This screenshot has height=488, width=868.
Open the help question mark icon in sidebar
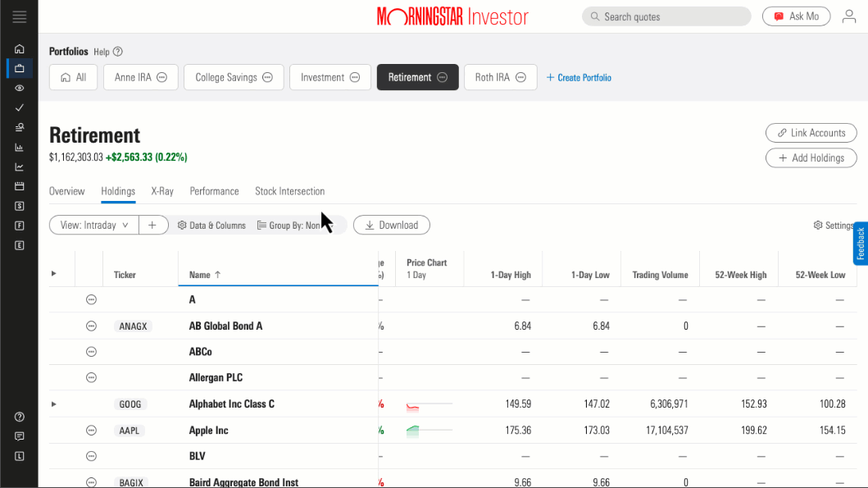pyautogui.click(x=20, y=417)
